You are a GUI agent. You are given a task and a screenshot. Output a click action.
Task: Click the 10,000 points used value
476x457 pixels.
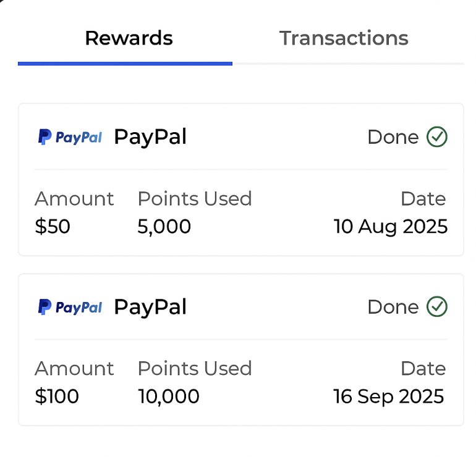pos(168,396)
